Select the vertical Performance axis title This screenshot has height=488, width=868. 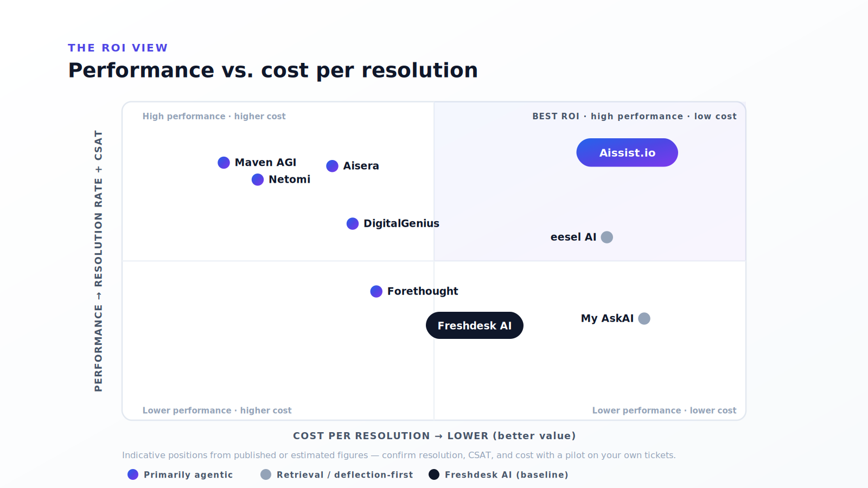tap(98, 261)
